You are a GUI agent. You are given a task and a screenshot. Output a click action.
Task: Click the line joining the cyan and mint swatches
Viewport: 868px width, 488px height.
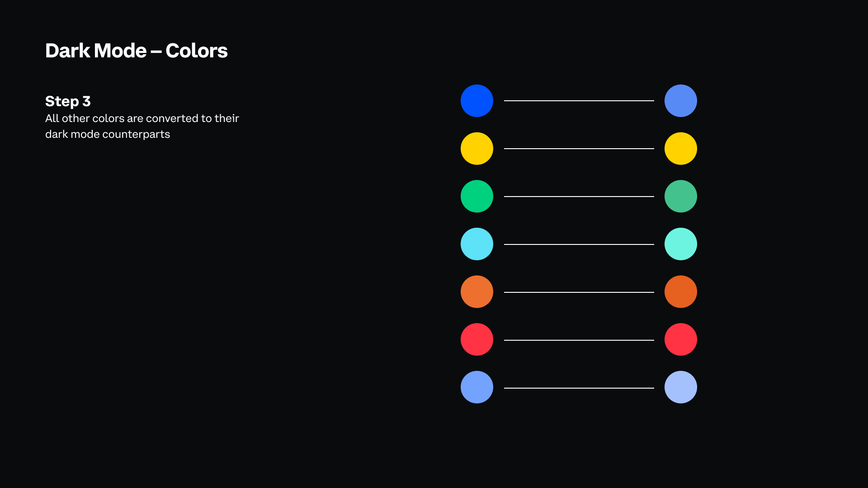579,244
